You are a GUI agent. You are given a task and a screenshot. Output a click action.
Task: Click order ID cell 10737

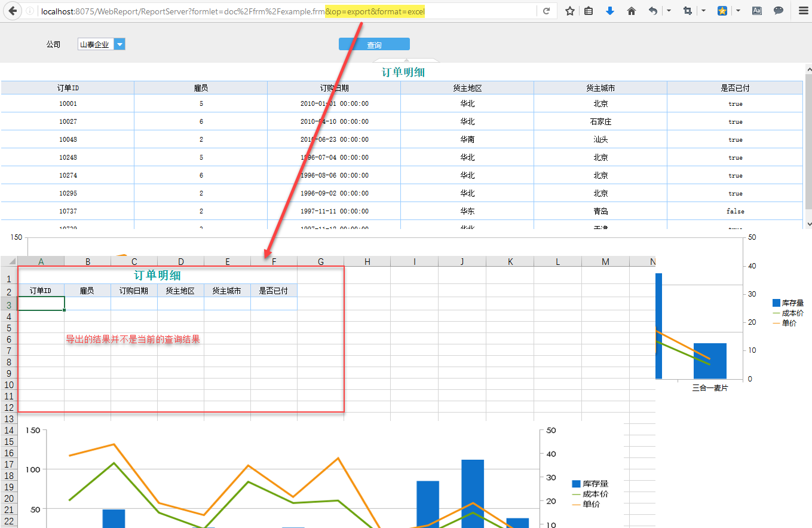click(x=68, y=211)
